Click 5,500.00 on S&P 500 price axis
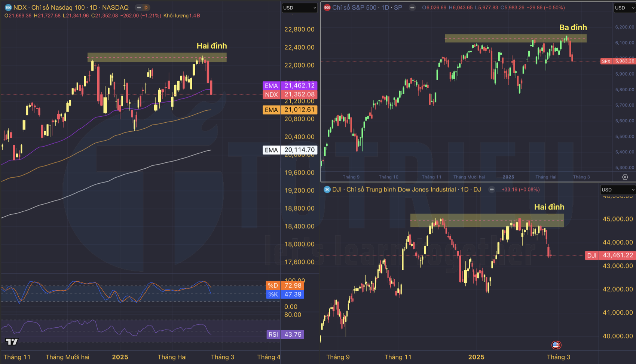Viewport: 636px width, 364px height. (x=625, y=137)
